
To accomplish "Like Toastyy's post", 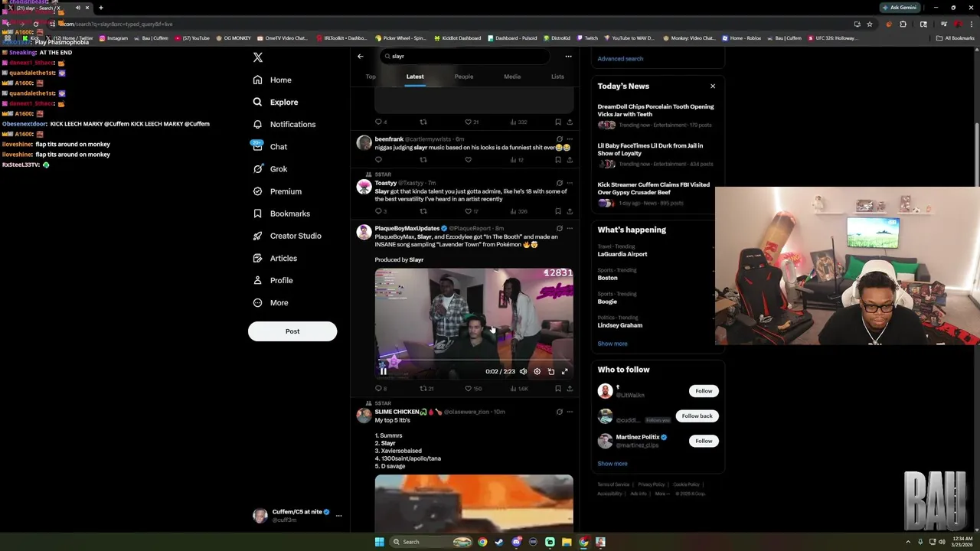I will [468, 211].
